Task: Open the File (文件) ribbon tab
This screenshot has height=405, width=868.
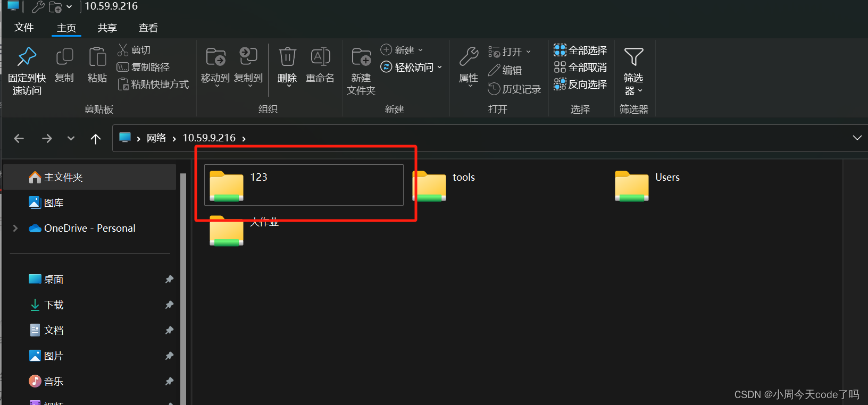Action: [x=24, y=28]
